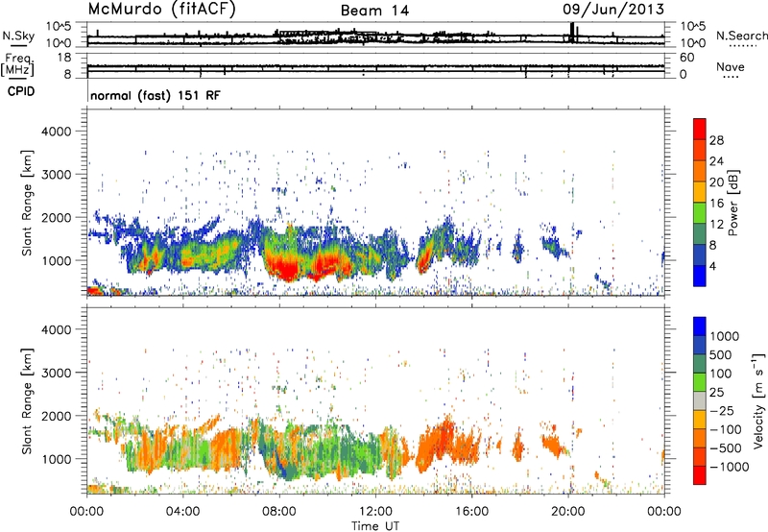Click the '20:00' time axis tick label
The image size is (768, 532).
point(568,512)
